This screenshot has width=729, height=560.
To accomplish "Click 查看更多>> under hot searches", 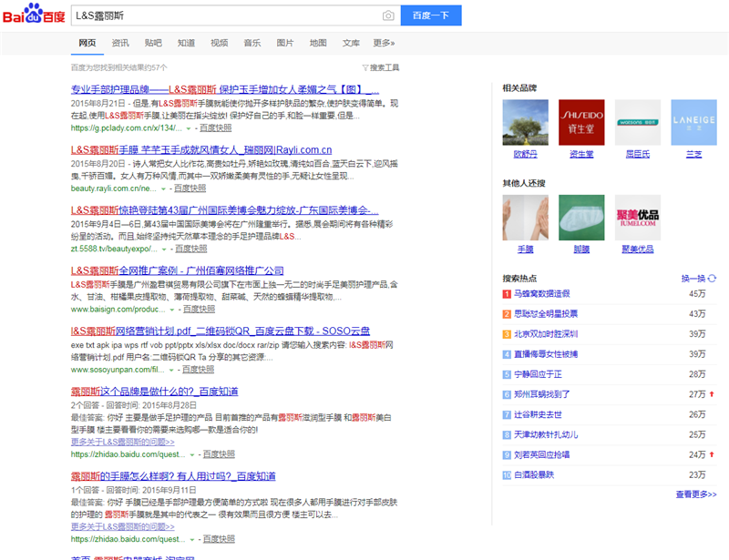I will 696,494.
